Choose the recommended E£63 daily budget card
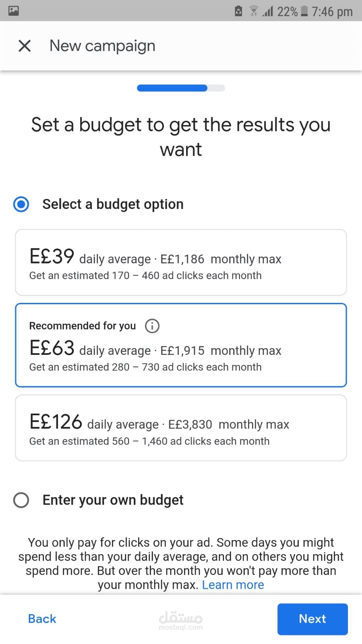362x644 pixels. pyautogui.click(x=181, y=345)
